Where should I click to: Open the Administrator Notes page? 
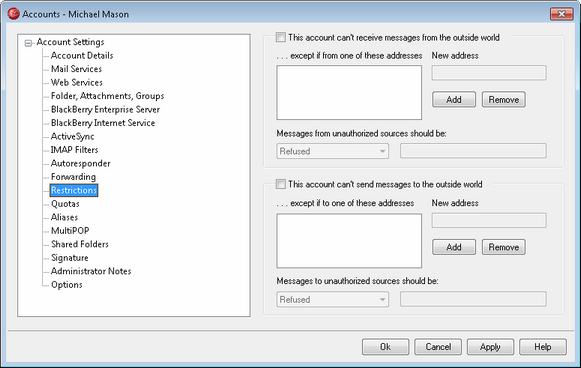point(91,271)
